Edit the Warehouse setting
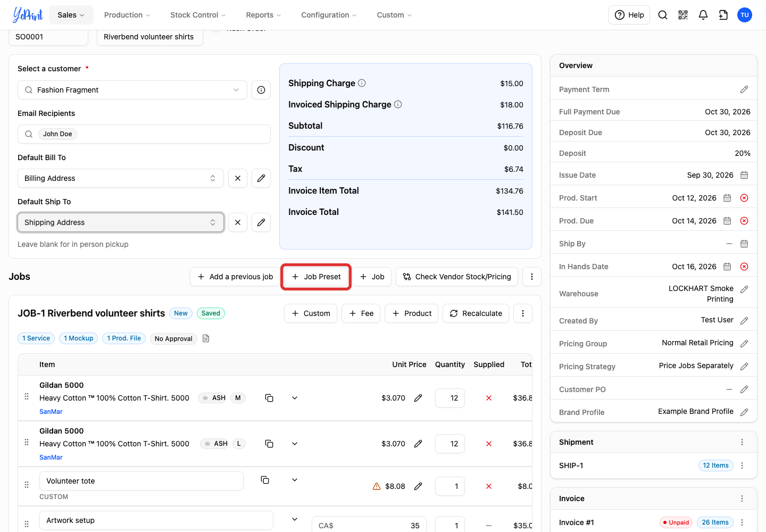The width and height of the screenshot is (766, 532). point(744,289)
